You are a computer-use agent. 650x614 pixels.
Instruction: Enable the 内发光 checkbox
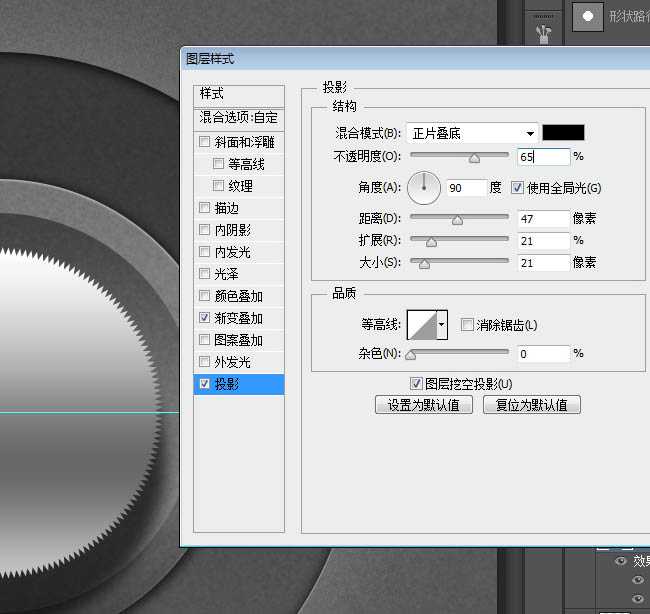[x=204, y=251]
